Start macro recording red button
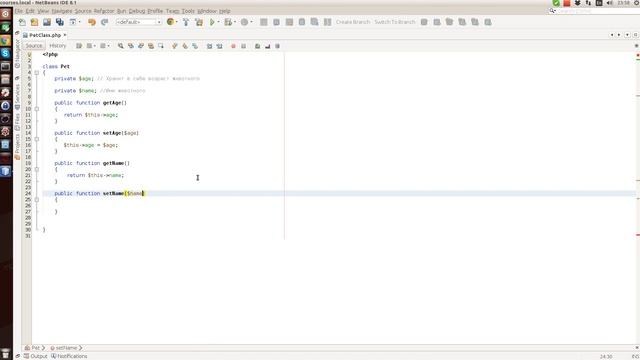 click(x=233, y=46)
